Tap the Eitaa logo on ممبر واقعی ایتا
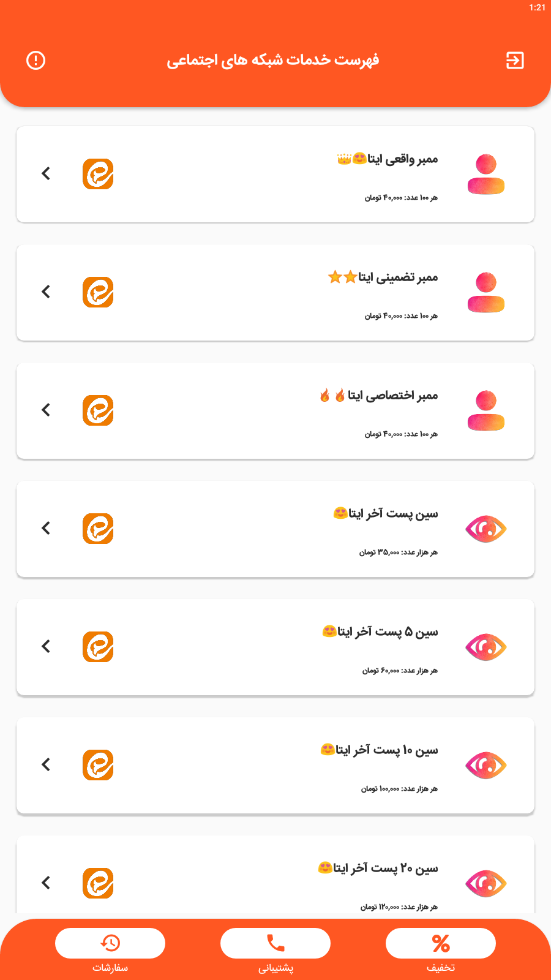 tap(98, 174)
